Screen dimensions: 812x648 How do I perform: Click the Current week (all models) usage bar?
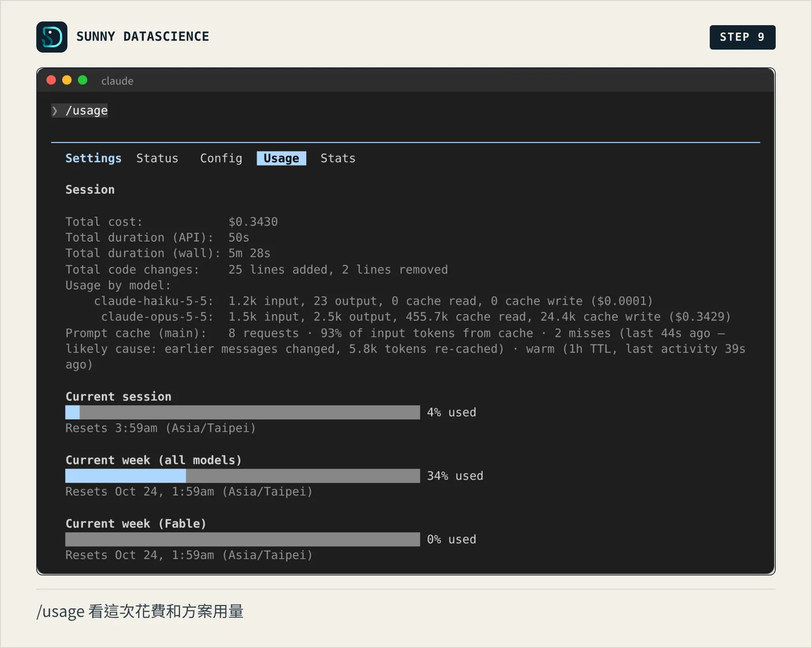[x=243, y=475]
